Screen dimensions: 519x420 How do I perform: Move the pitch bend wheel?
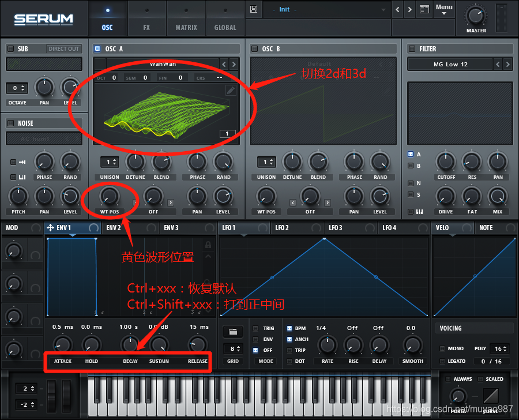point(51,396)
